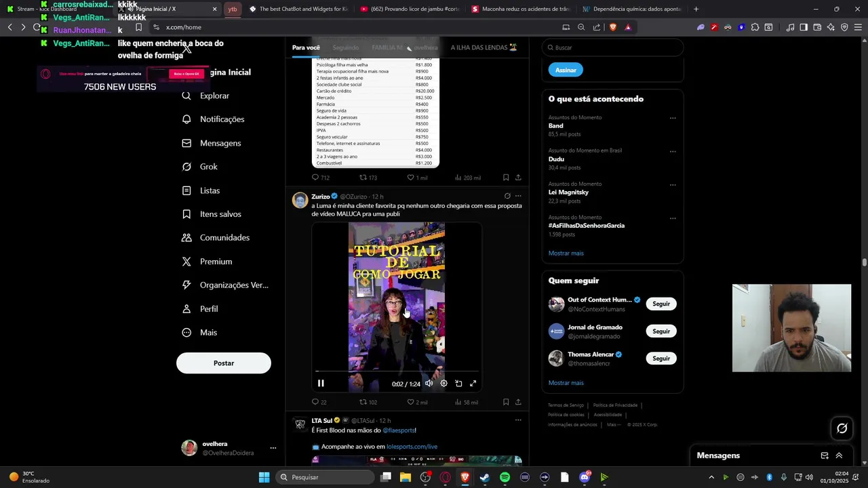The height and width of the screenshot is (488, 868).
Task: Toggle picture-in-picture on the video
Action: click(458, 384)
